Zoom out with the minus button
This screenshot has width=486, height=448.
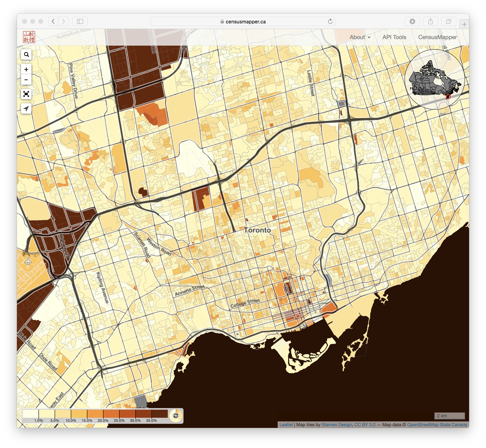(x=26, y=80)
